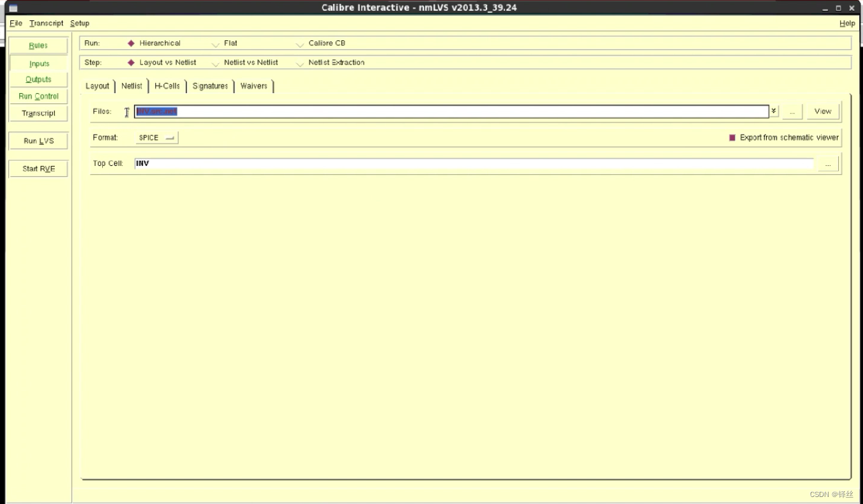The width and height of the screenshot is (863, 504).
Task: Open the File menu
Action: [x=16, y=23]
